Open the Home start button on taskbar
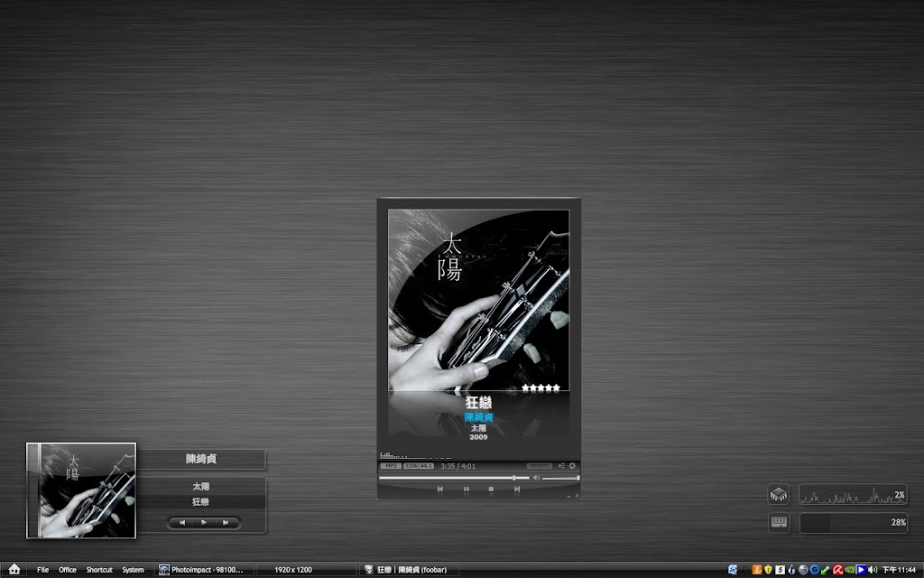The height and width of the screenshot is (578, 924). pos(14,569)
